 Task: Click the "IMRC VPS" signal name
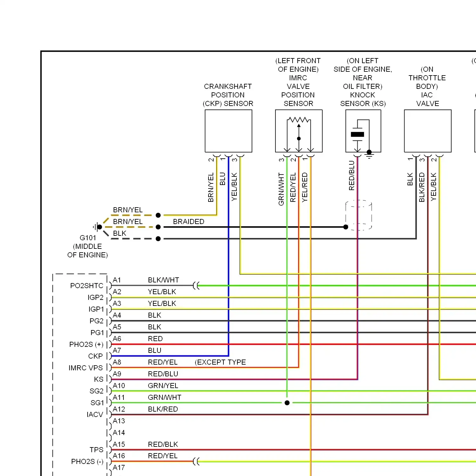(x=86, y=368)
